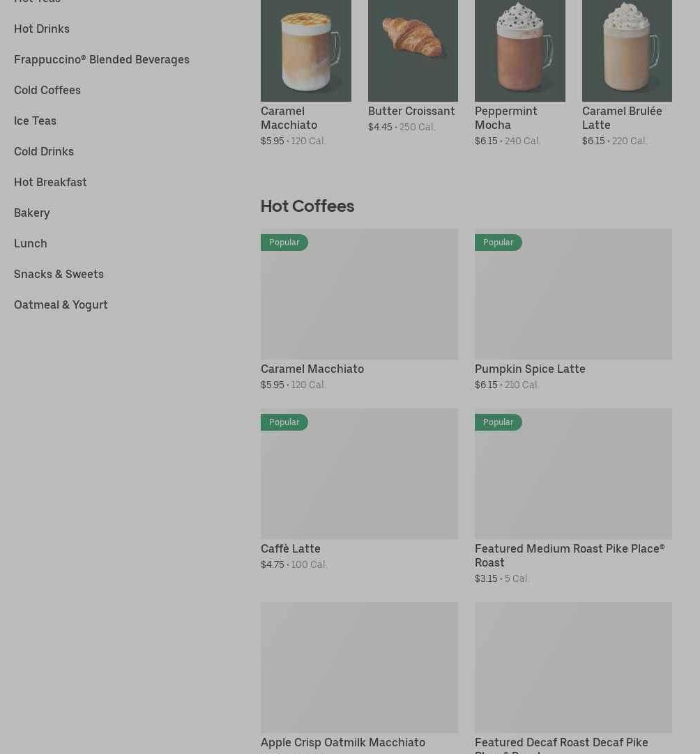
Task: Select Hot Breakfast category
Action: pos(50,183)
